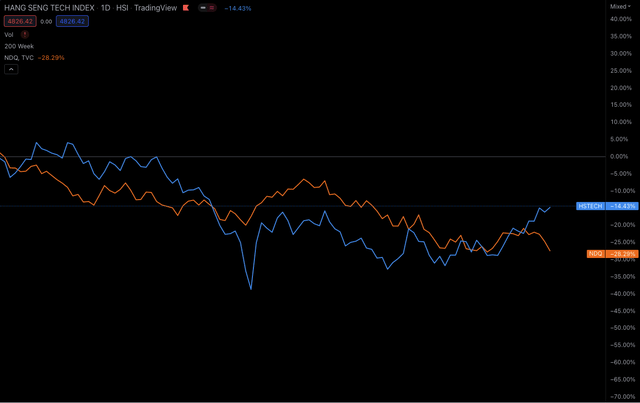Click the blue buy price 4826.42 button
The image size is (640, 403).
click(x=72, y=21)
